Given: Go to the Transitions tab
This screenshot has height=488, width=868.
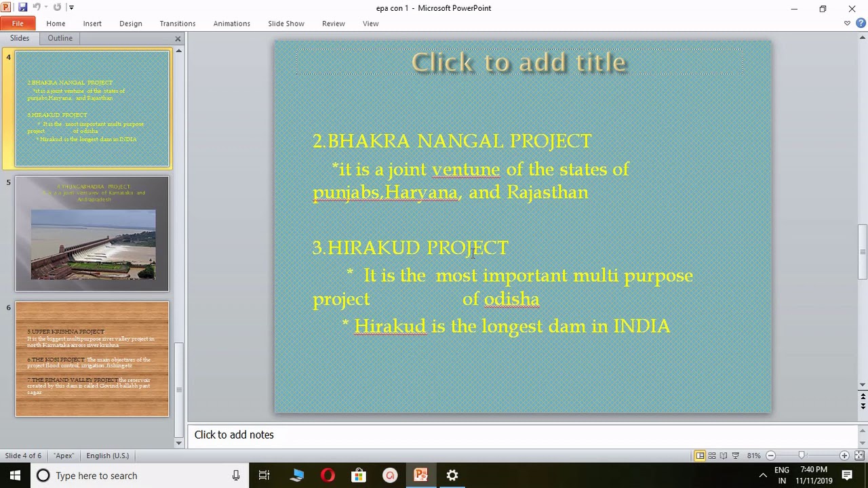Looking at the screenshot, I should click(x=178, y=24).
